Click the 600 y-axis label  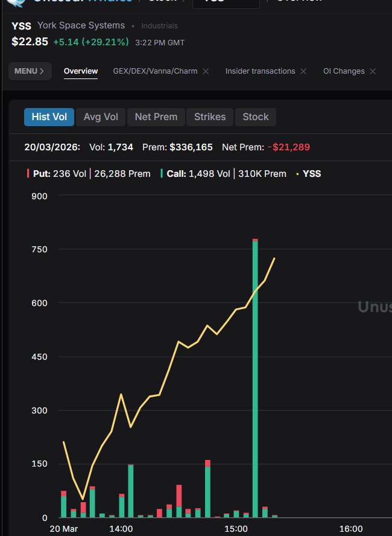pyautogui.click(x=39, y=303)
